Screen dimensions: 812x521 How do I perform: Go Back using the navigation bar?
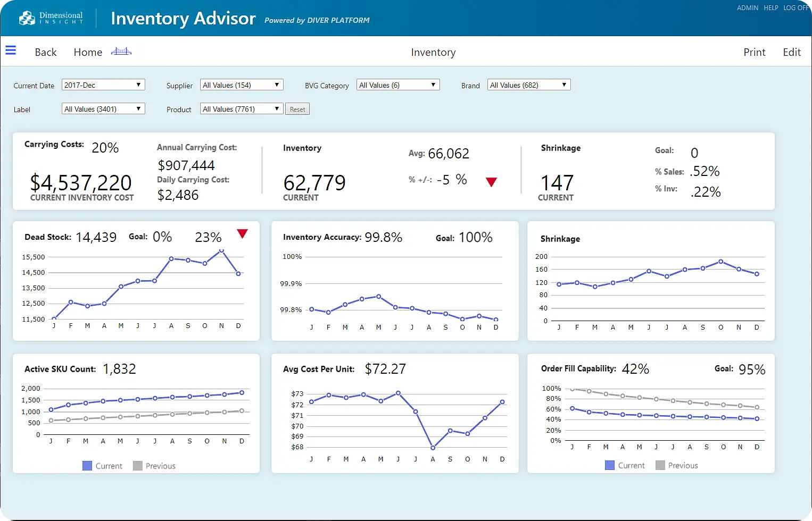(x=46, y=52)
